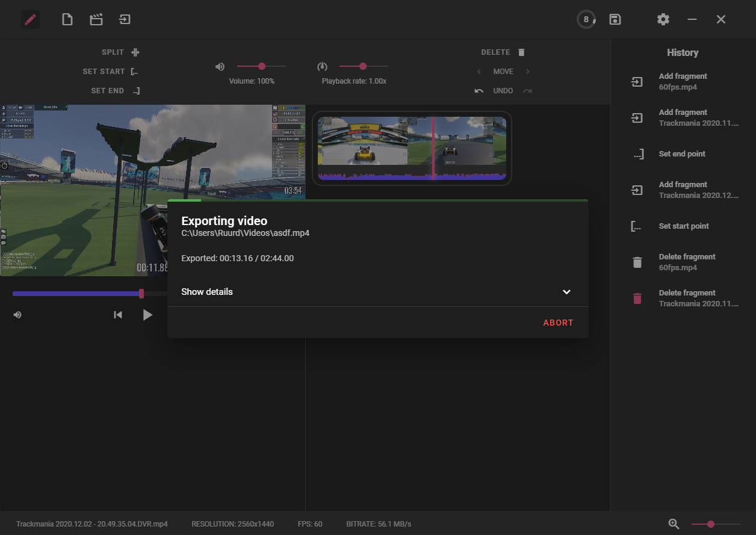Click the circular progress indicator showing 8

[586, 19]
